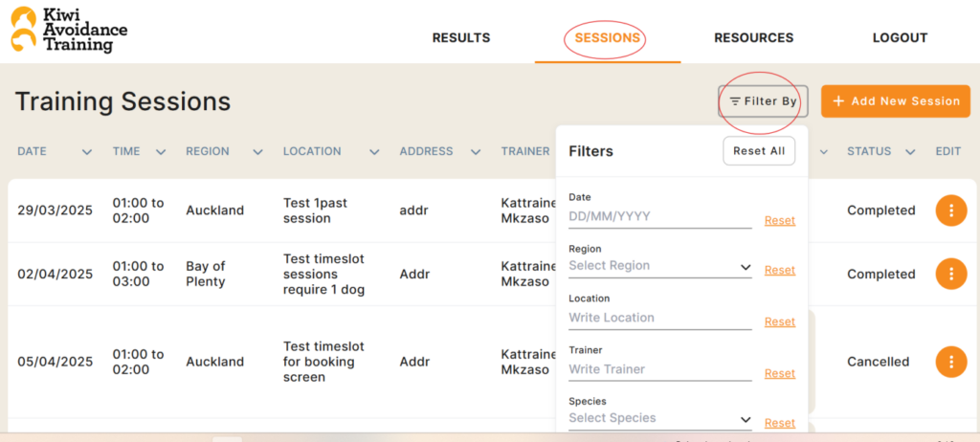Add a new session
The image size is (980, 442).
coord(896,101)
